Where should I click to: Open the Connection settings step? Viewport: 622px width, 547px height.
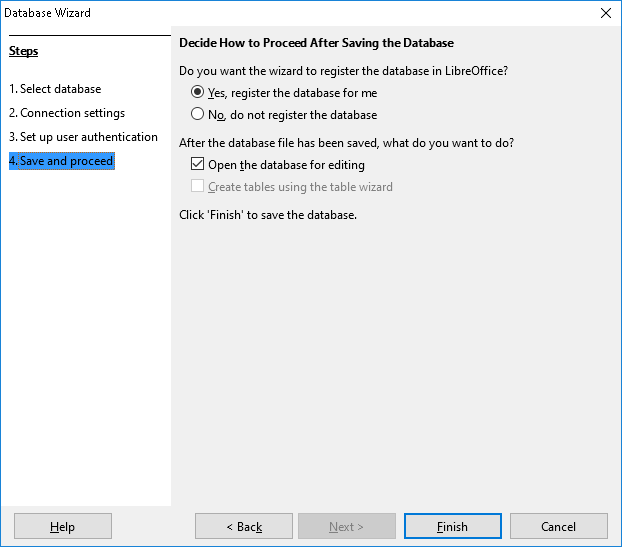tap(67, 113)
